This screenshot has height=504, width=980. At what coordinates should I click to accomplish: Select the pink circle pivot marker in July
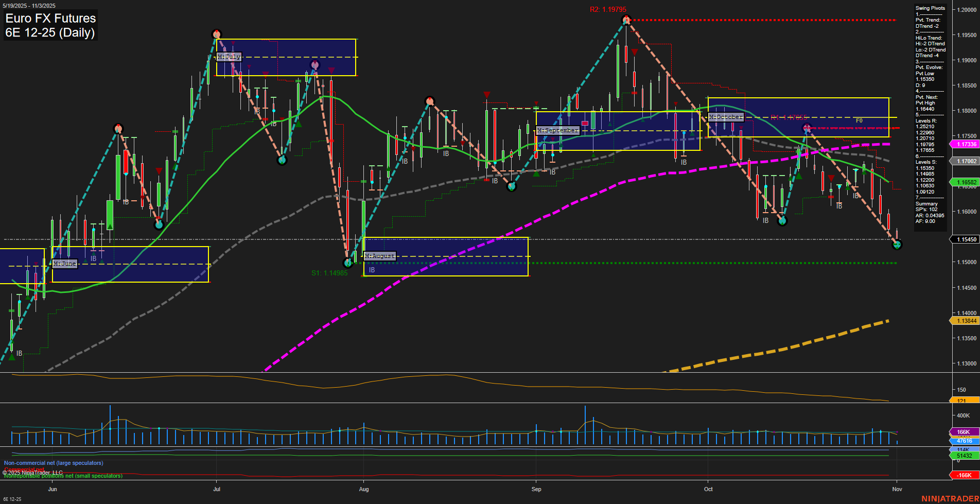tap(314, 65)
